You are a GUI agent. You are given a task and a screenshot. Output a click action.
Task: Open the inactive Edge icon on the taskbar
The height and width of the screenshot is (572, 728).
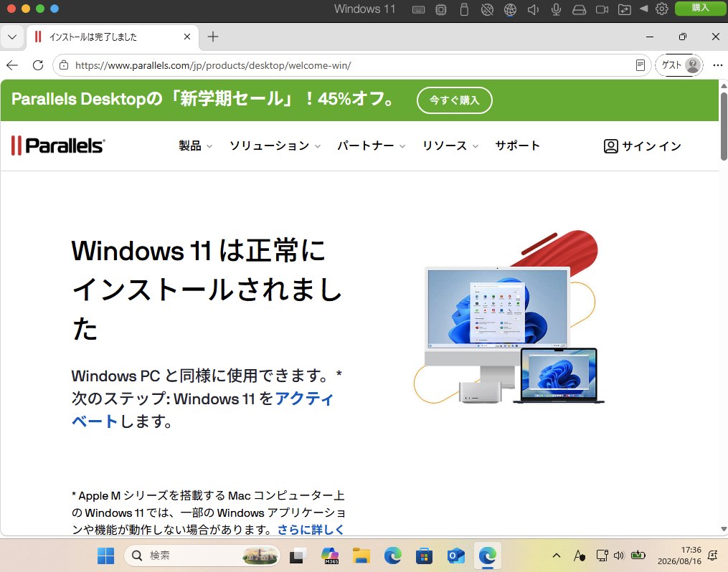(393, 556)
